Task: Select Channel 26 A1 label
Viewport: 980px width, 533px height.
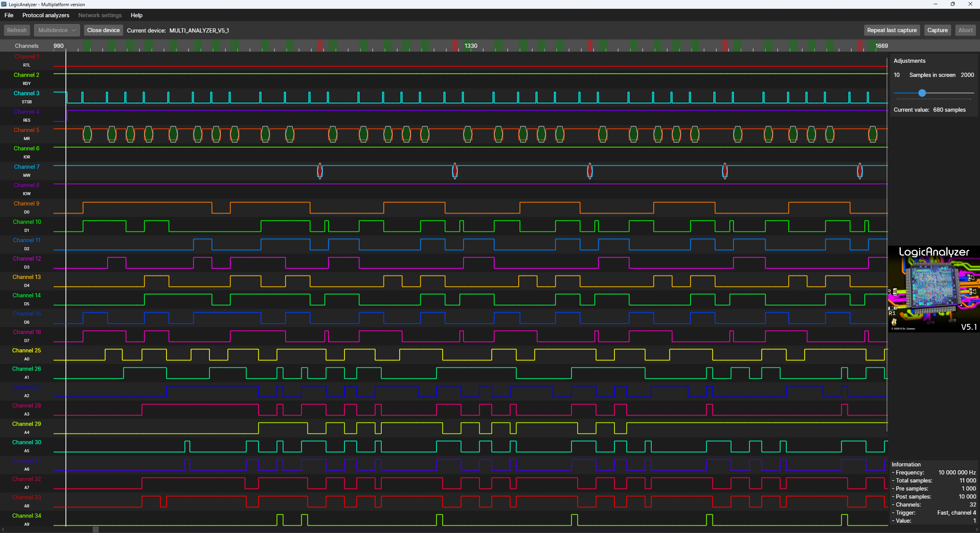Action: point(27,373)
